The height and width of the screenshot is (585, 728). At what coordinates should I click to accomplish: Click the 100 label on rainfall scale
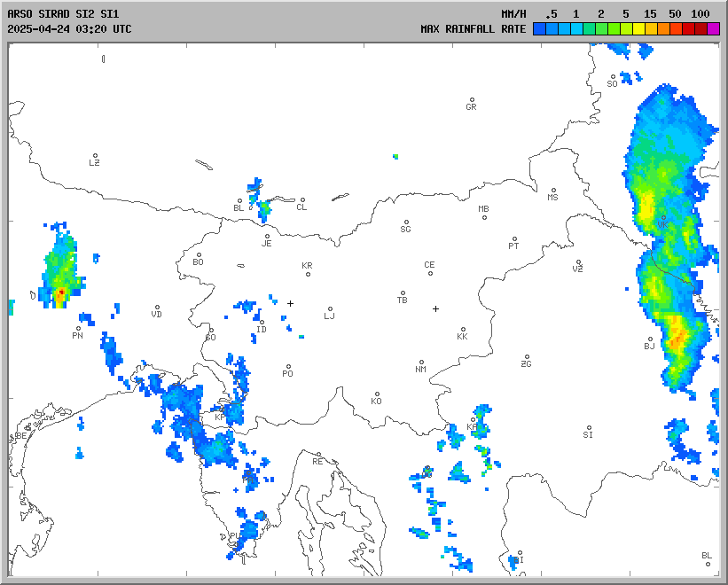(701, 14)
